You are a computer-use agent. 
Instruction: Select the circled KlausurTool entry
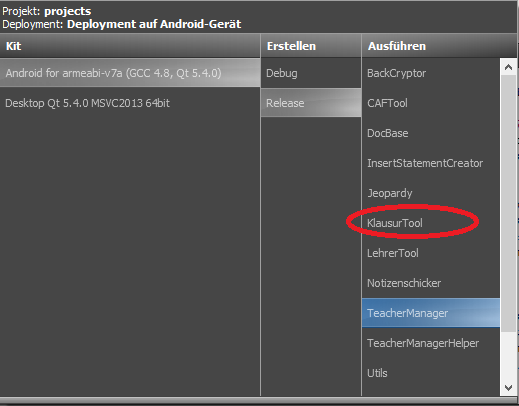point(431,223)
